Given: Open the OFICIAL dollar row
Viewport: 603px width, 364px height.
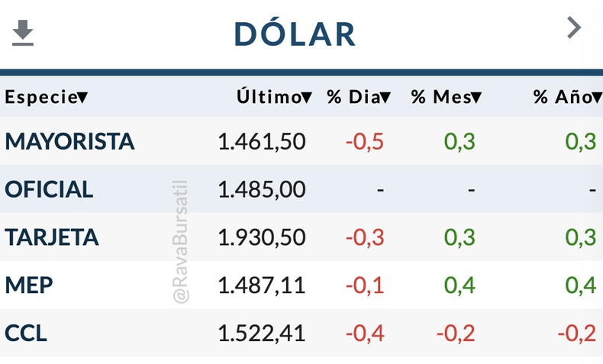Looking at the screenshot, I should [49, 188].
